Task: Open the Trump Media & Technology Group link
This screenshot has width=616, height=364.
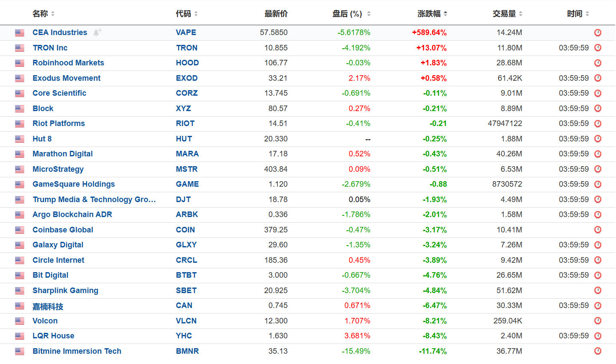Action: pyautogui.click(x=94, y=200)
